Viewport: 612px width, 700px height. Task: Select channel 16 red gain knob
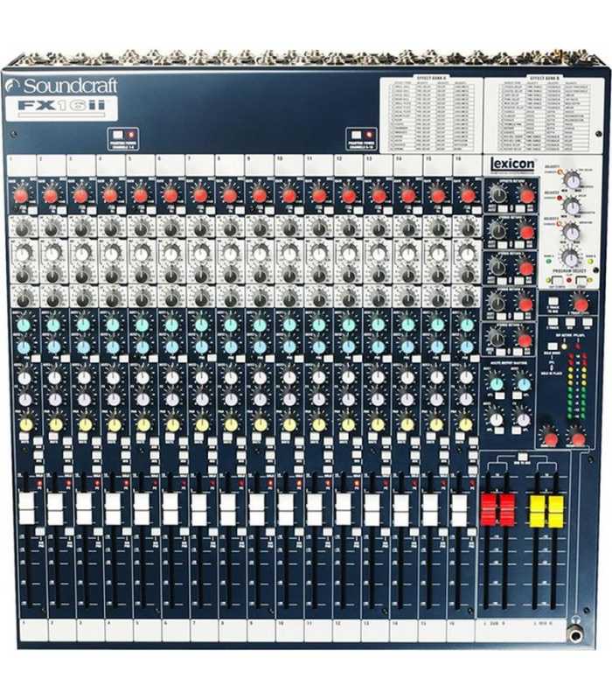[x=468, y=195]
